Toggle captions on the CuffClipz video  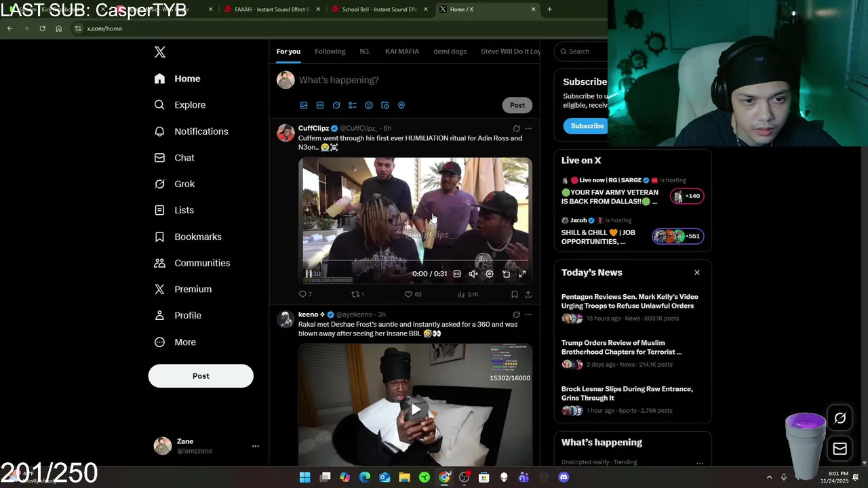pos(457,274)
